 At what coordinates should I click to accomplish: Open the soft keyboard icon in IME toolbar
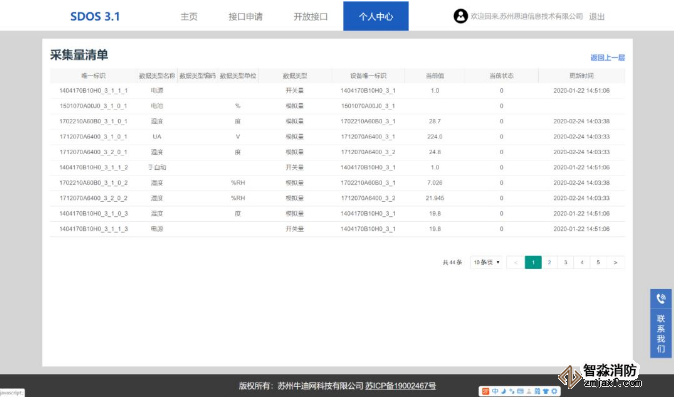(x=520, y=391)
